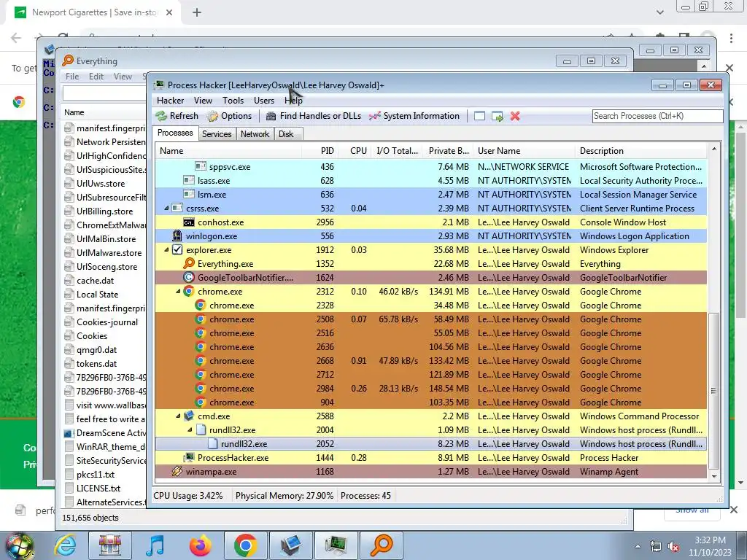Sort by CPU column header
Image resolution: width=747 pixels, height=560 pixels.
355,151
